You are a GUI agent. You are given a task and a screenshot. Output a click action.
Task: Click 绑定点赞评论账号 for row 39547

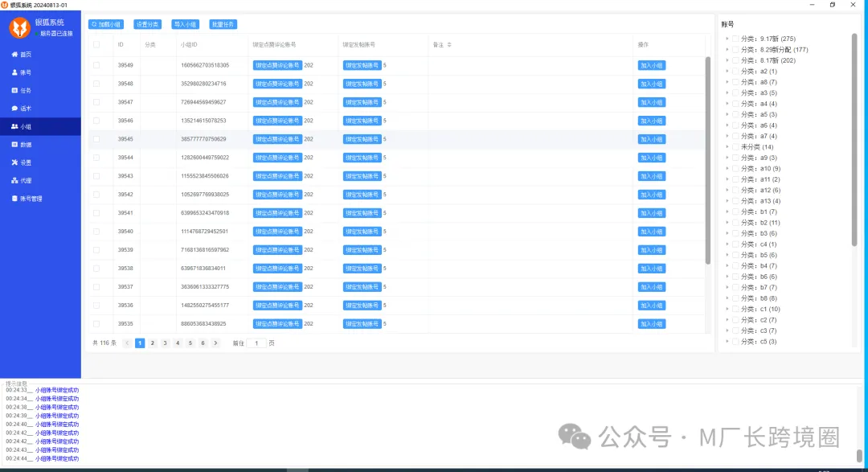[x=277, y=102]
